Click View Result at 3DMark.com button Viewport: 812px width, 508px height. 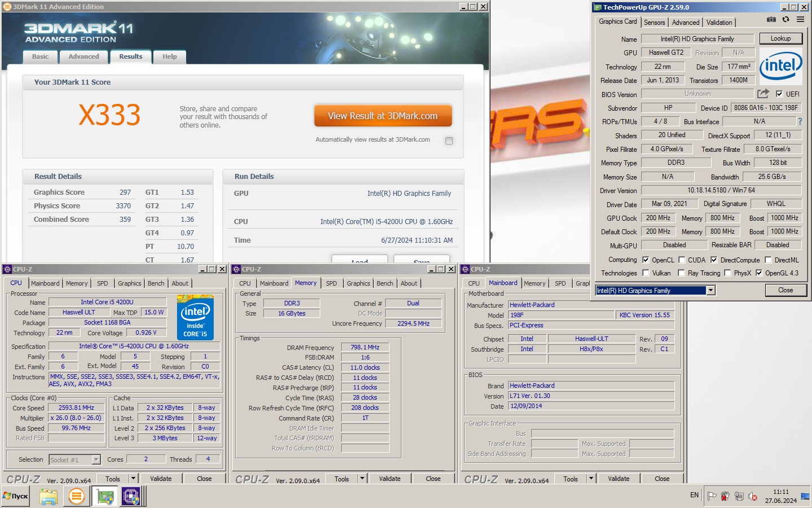pyautogui.click(x=383, y=116)
